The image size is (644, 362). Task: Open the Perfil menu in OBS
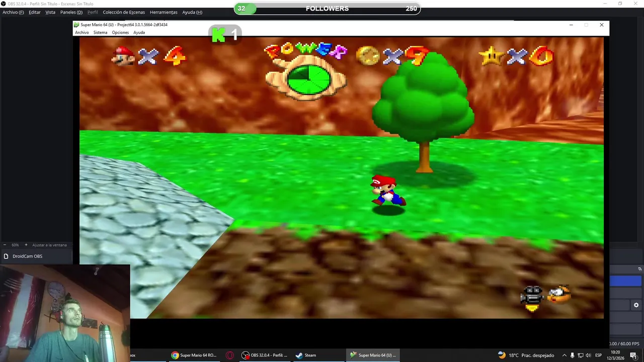(x=93, y=12)
